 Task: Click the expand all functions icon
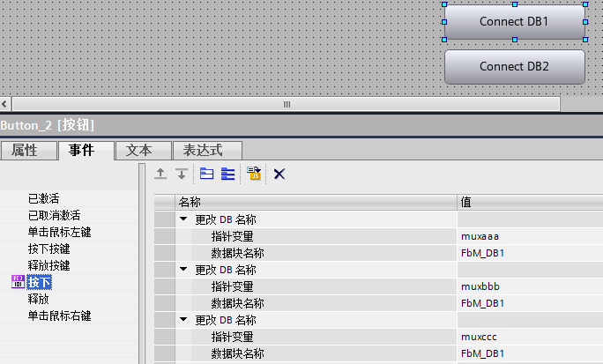pos(207,175)
